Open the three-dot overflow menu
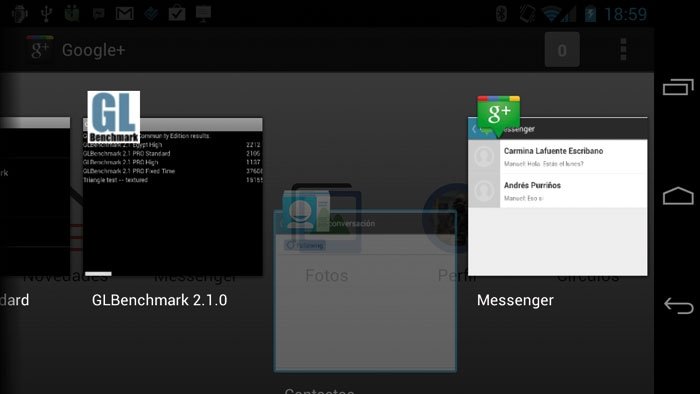Viewport: 700px width, 394px height. point(624,49)
